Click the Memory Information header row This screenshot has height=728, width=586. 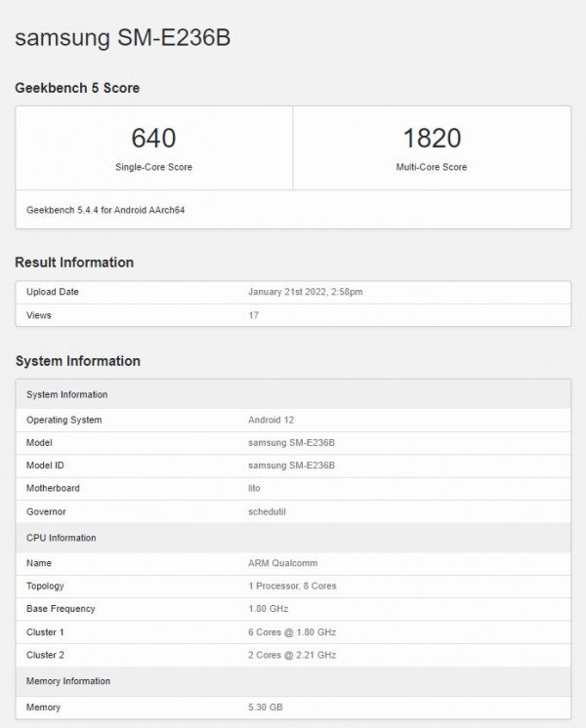pyautogui.click(x=293, y=681)
